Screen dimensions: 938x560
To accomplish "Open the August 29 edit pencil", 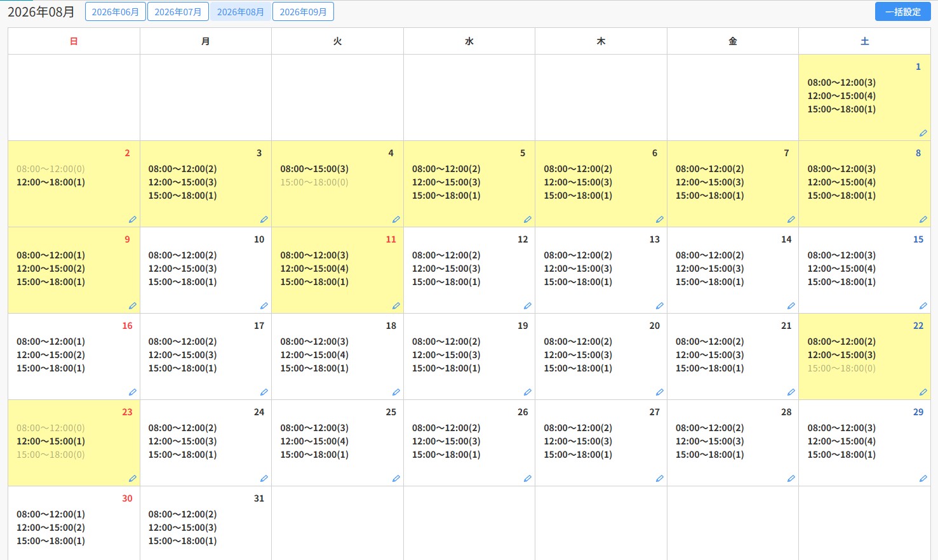I will [x=923, y=479].
